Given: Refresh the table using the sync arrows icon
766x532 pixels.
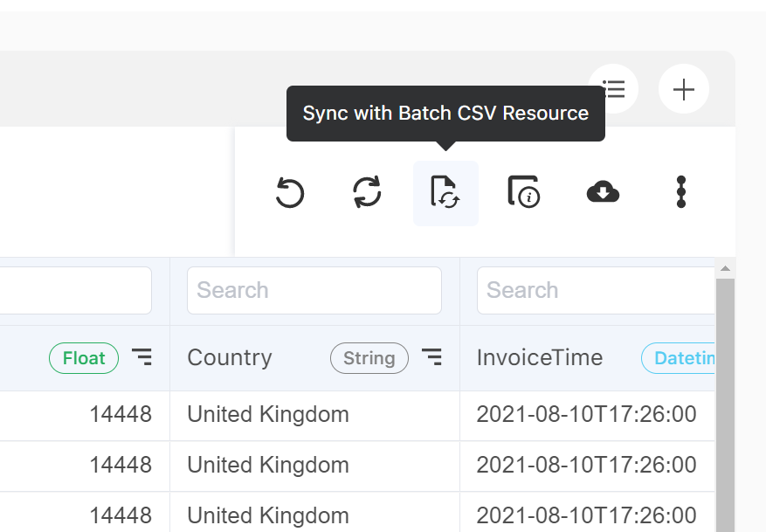Looking at the screenshot, I should click(367, 192).
